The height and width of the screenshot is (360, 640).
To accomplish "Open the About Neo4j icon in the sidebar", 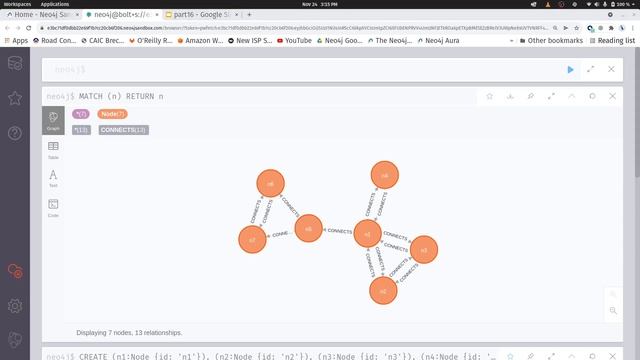I will 15,340.
